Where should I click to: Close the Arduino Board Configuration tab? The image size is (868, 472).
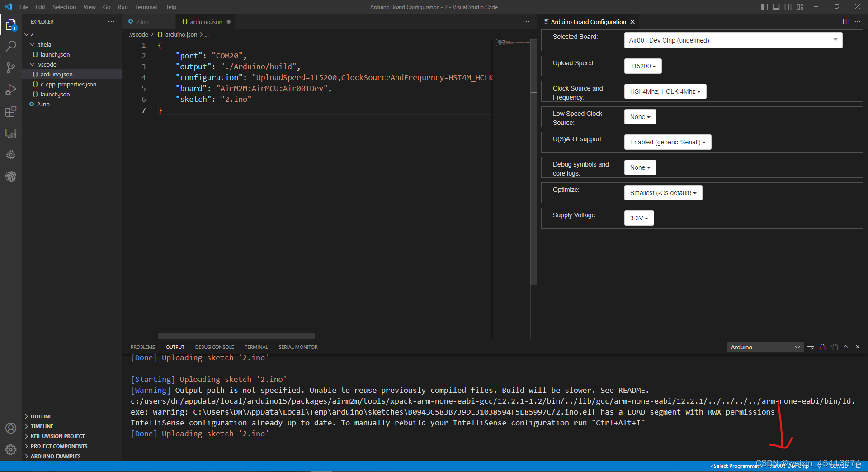tap(632, 22)
